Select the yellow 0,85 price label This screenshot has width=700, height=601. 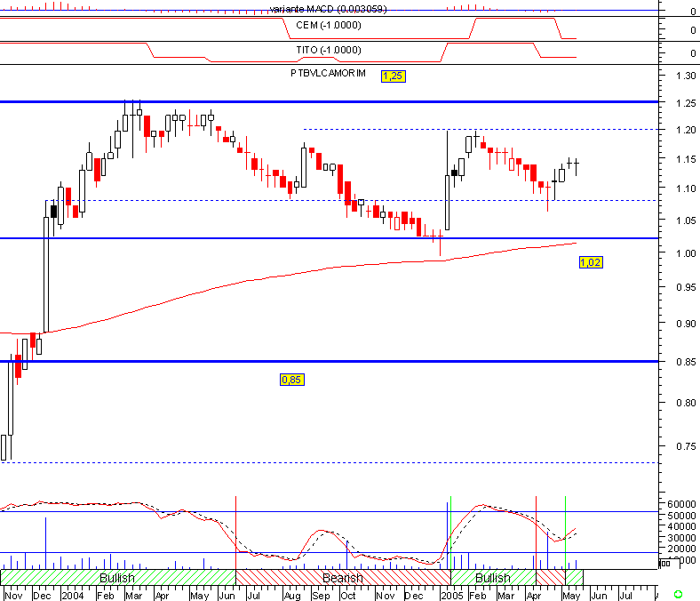(292, 380)
